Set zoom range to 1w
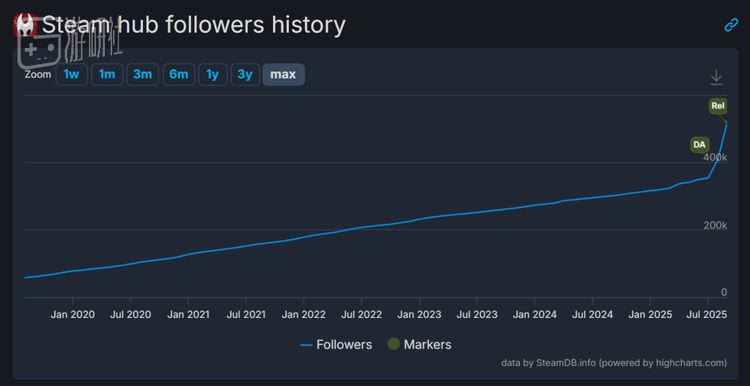Screen dimensions: 750x386 71,75
